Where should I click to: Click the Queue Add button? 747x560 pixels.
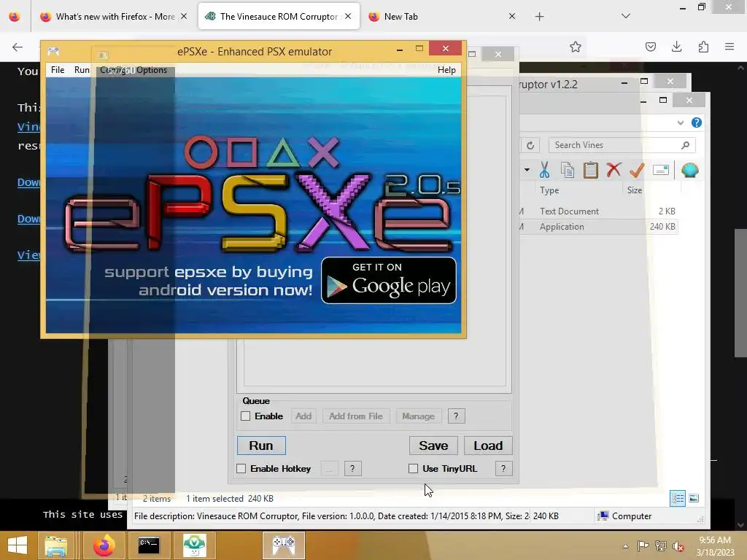pyautogui.click(x=303, y=416)
